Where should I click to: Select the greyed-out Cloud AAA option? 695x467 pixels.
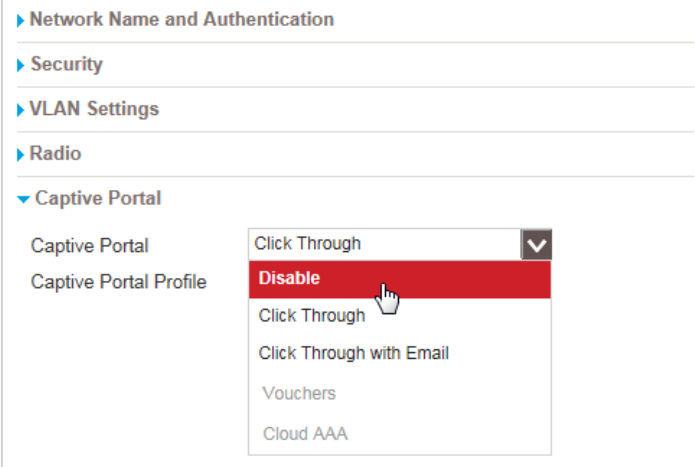[x=303, y=435]
